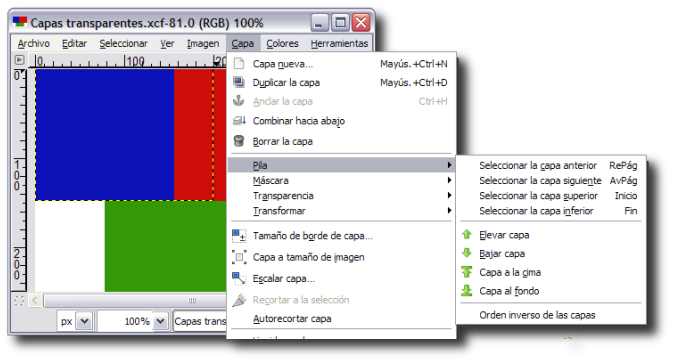The width and height of the screenshot is (673, 362).
Task: Click the horizontal scrollbar under the canvas
Action: (x=135, y=300)
